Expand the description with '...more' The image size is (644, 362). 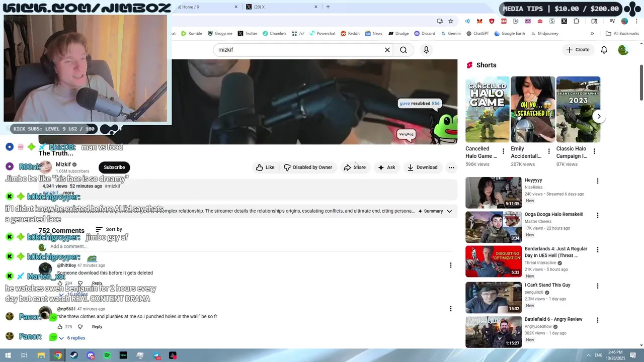(67, 193)
